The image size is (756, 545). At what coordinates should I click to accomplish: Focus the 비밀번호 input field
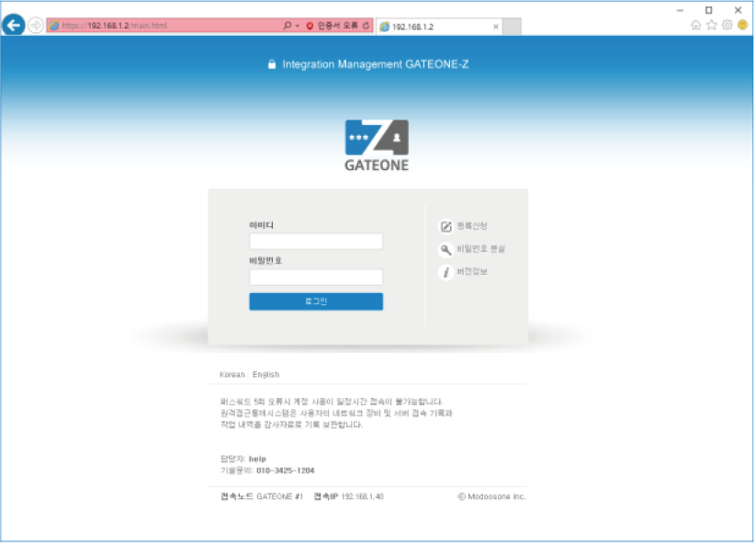pyautogui.click(x=317, y=278)
